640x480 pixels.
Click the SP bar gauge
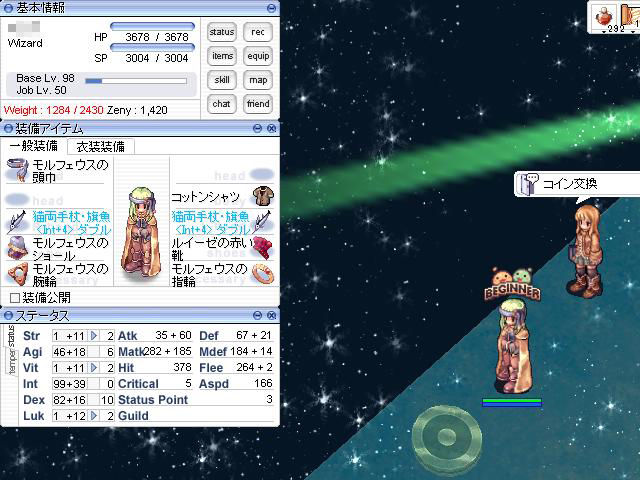tap(152, 47)
